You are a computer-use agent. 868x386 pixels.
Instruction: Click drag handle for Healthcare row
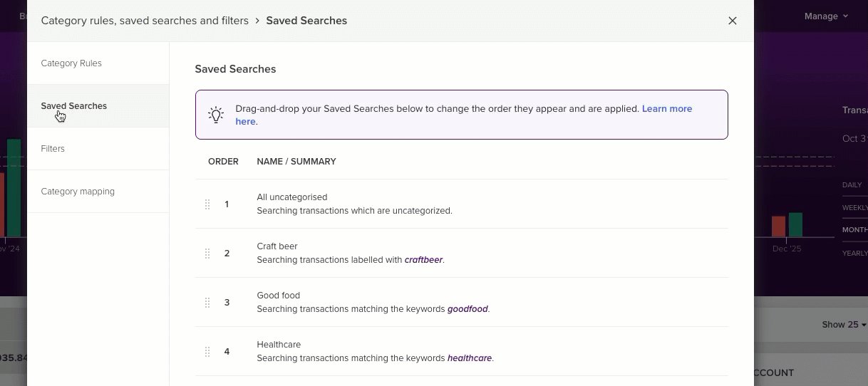[x=207, y=352]
